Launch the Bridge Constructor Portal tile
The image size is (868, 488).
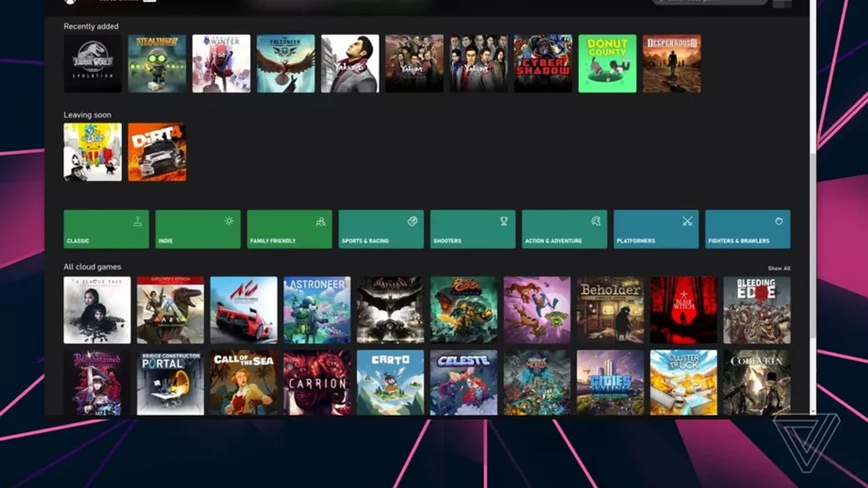(x=170, y=382)
